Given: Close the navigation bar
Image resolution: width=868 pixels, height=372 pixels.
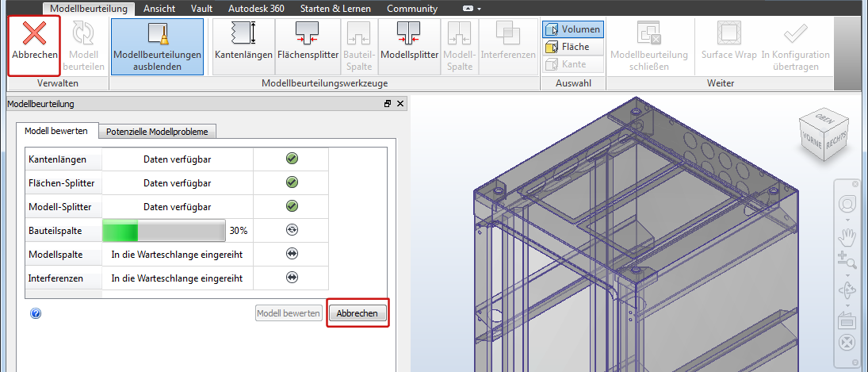Looking at the screenshot, I should pos(856,184).
